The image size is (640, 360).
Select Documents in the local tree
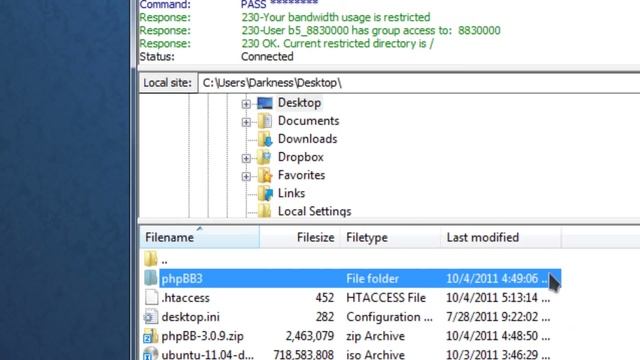308,121
